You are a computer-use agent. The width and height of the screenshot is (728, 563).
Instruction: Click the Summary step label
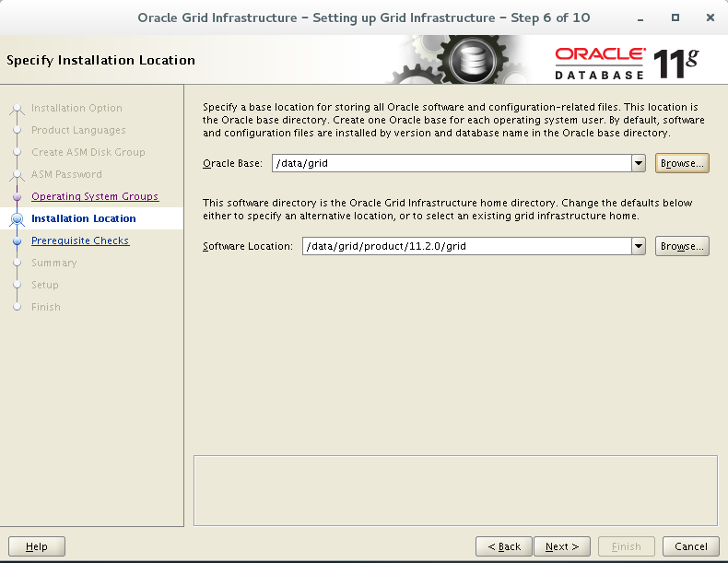coord(53,263)
